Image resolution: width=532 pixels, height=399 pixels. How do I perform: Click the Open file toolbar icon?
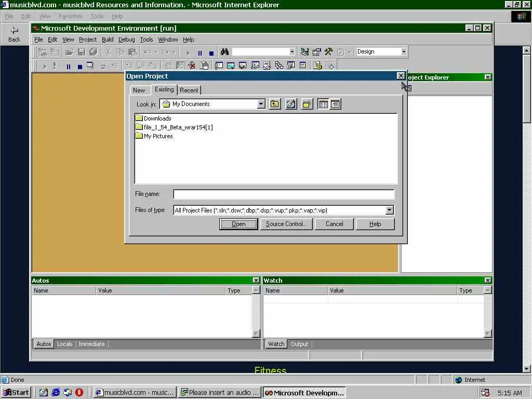click(69, 52)
